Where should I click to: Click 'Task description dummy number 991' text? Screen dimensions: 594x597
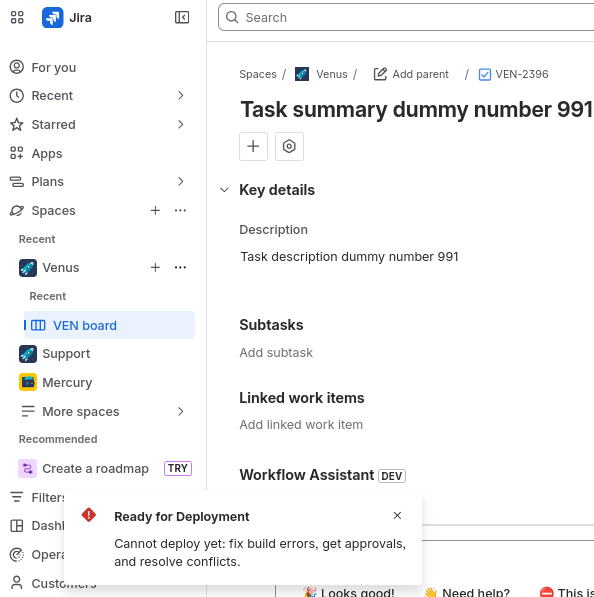(349, 257)
